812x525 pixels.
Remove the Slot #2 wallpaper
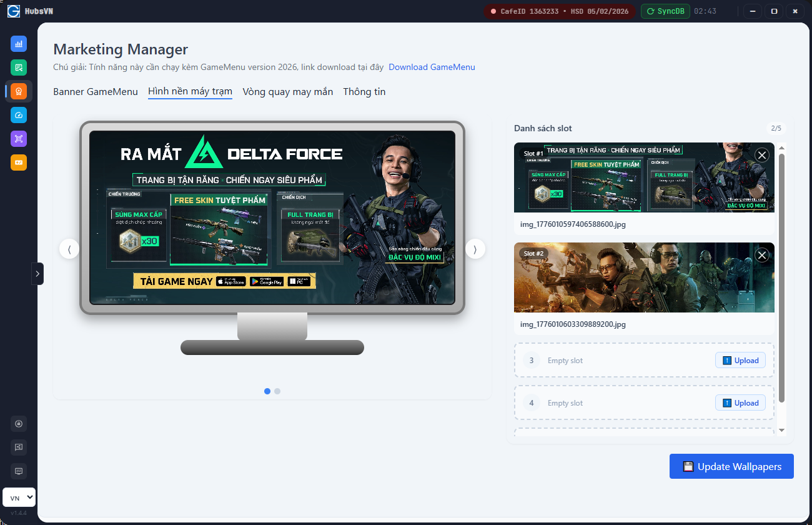[x=761, y=255]
